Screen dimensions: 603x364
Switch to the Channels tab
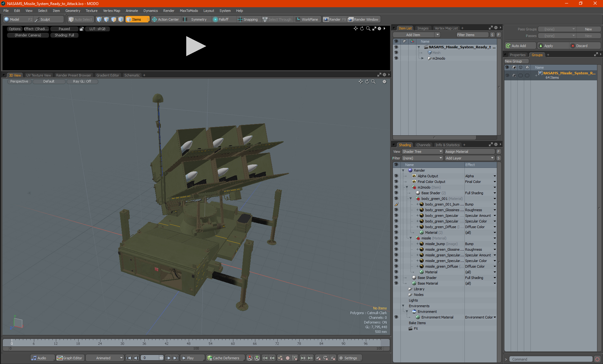tap(423, 145)
